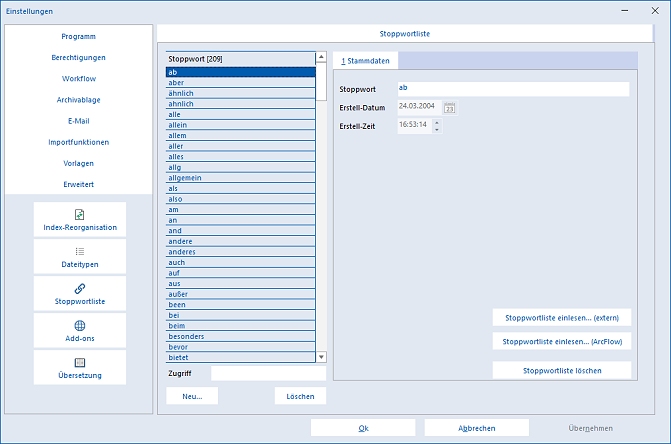Select the stop word 'bietet'
Screen dimensions: 671x444
click(241, 358)
